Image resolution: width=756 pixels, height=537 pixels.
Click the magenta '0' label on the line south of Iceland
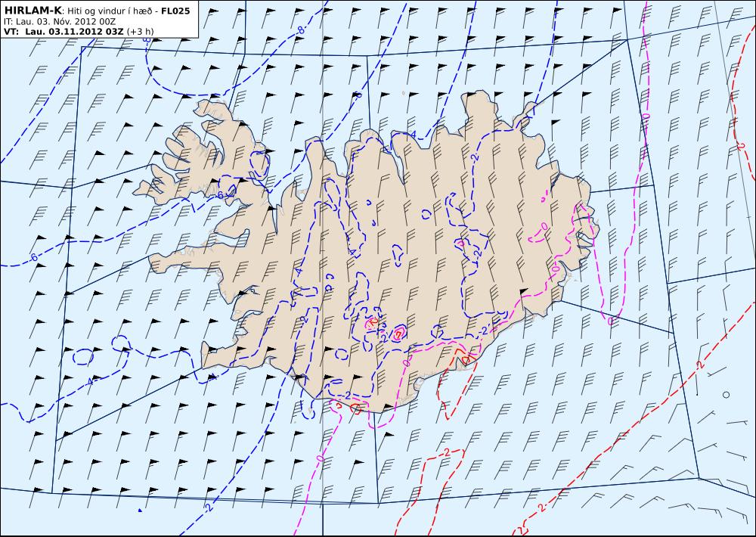pyautogui.click(x=320, y=458)
